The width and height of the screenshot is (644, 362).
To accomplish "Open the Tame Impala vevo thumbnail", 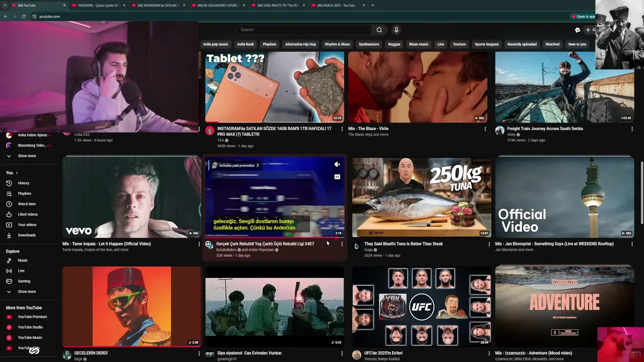I will pyautogui.click(x=132, y=197).
